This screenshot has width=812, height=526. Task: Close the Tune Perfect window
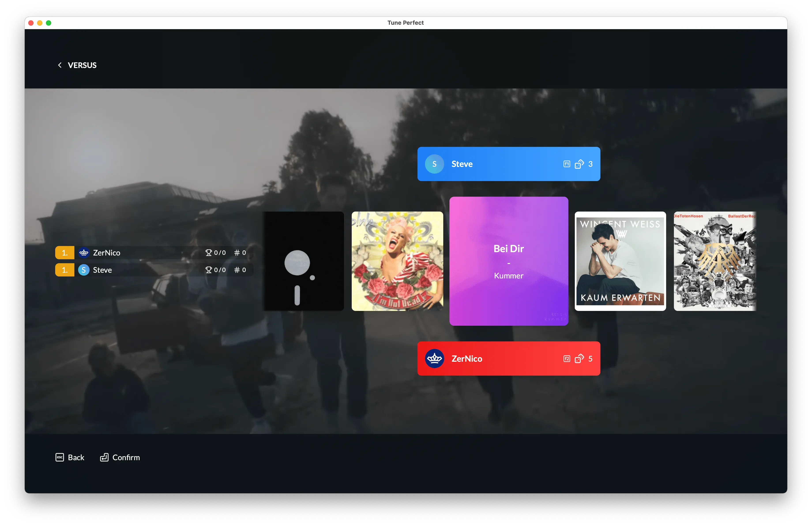31,23
